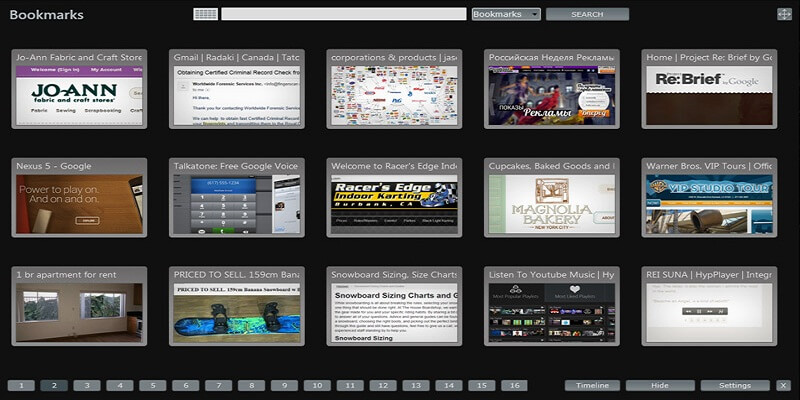The image size is (800, 400).
Task: Open the Listen To Youtube Music thumbnail
Action: [x=552, y=313]
